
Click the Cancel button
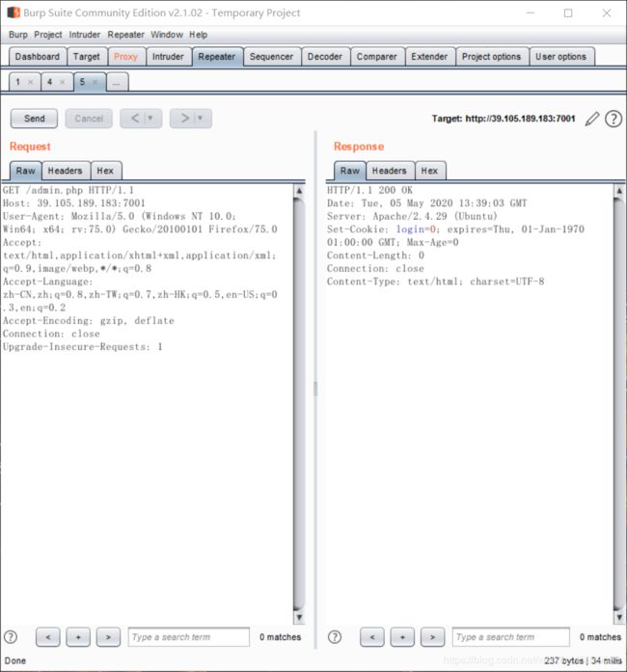(89, 119)
